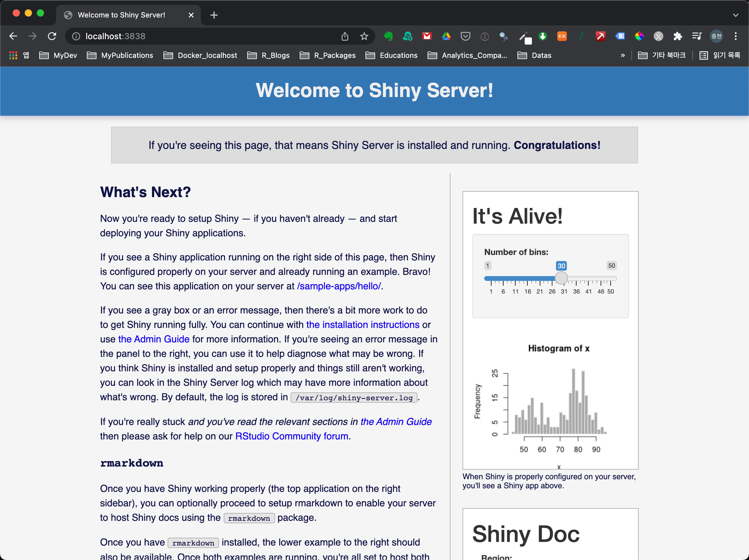
Task: Click the Histogram of x plot
Action: pyautogui.click(x=551, y=403)
